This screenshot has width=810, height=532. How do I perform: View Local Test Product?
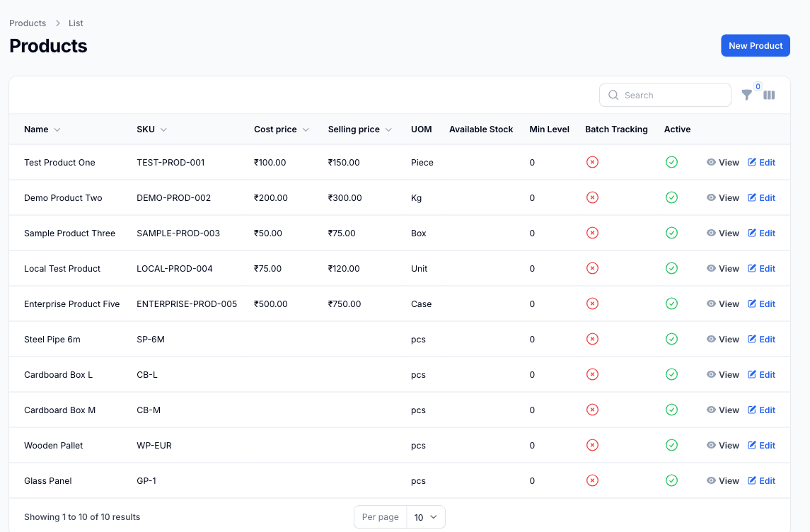point(723,269)
